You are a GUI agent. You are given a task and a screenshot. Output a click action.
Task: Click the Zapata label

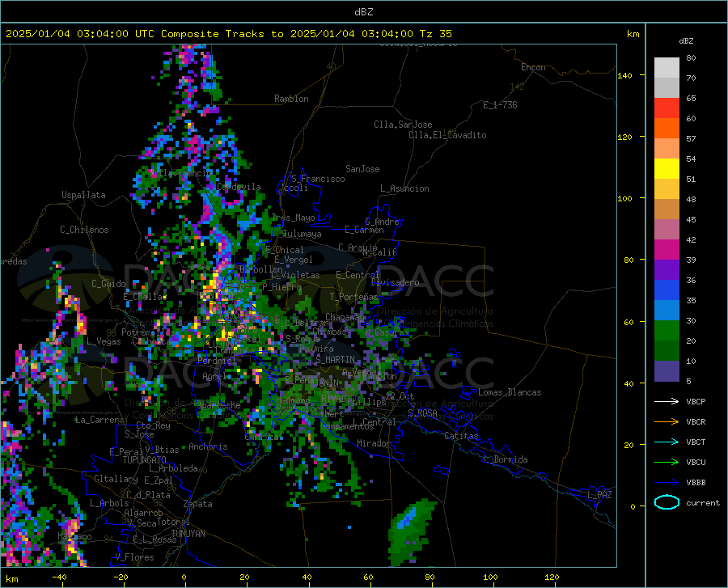pos(198,504)
